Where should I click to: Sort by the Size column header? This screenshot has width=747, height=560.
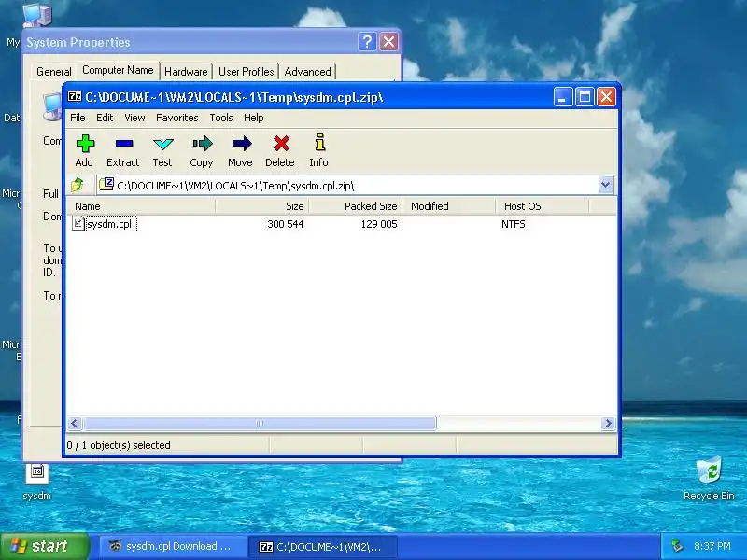point(262,206)
